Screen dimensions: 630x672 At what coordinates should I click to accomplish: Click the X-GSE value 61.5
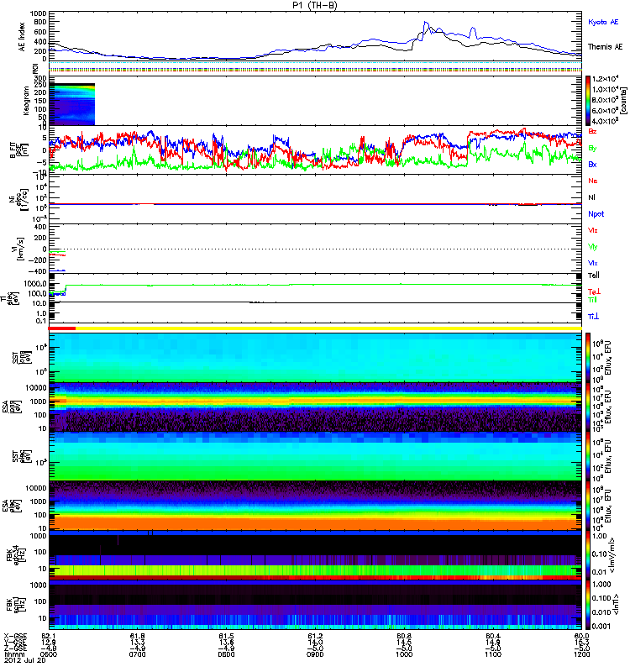tap(226, 636)
